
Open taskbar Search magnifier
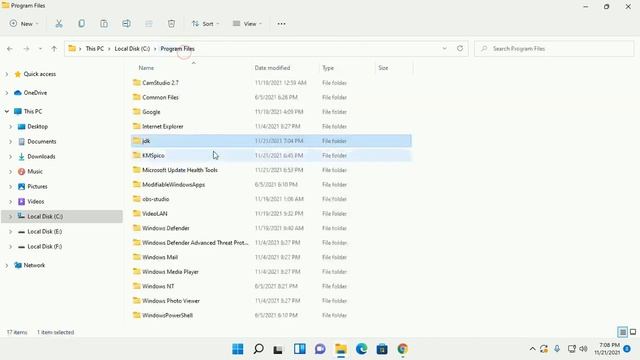258,349
